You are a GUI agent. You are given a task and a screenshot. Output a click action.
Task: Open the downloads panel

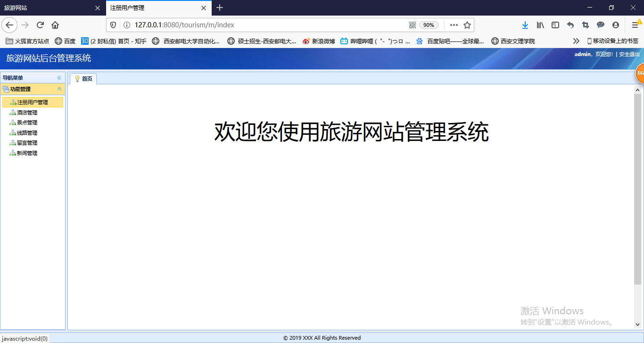[x=525, y=25]
